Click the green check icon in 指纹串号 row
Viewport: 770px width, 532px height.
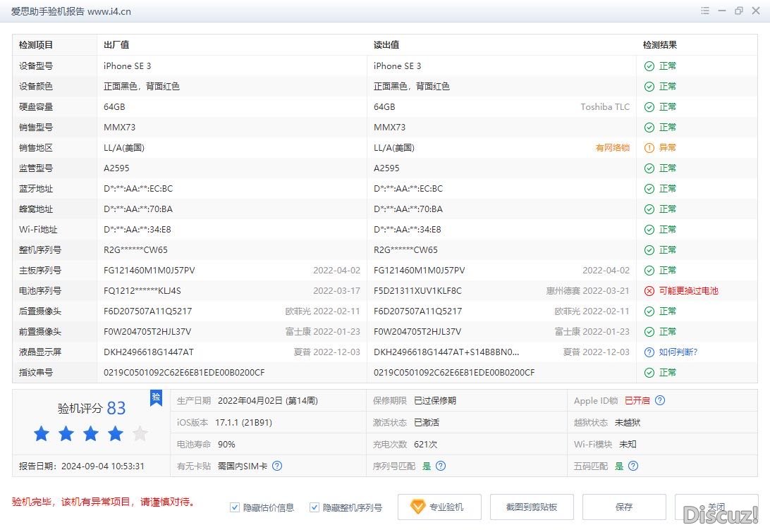click(x=649, y=373)
